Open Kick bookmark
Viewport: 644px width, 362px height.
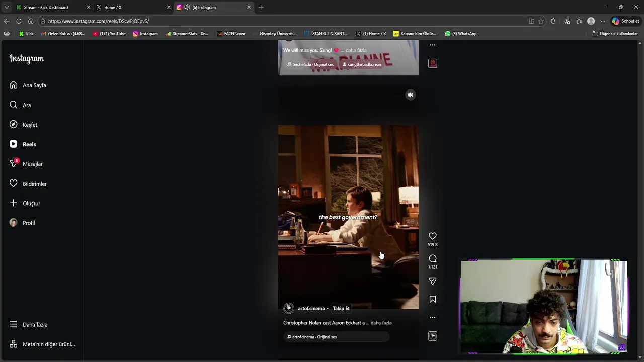point(26,34)
